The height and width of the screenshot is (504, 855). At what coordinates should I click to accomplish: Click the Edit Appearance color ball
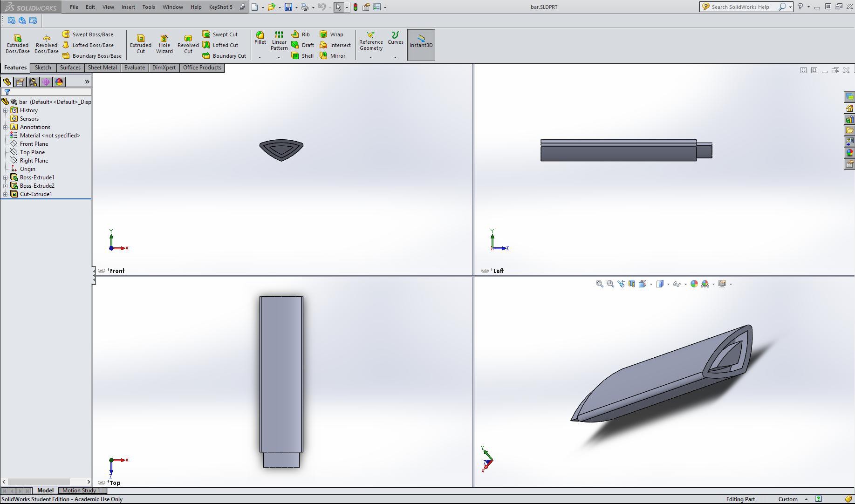click(x=694, y=284)
